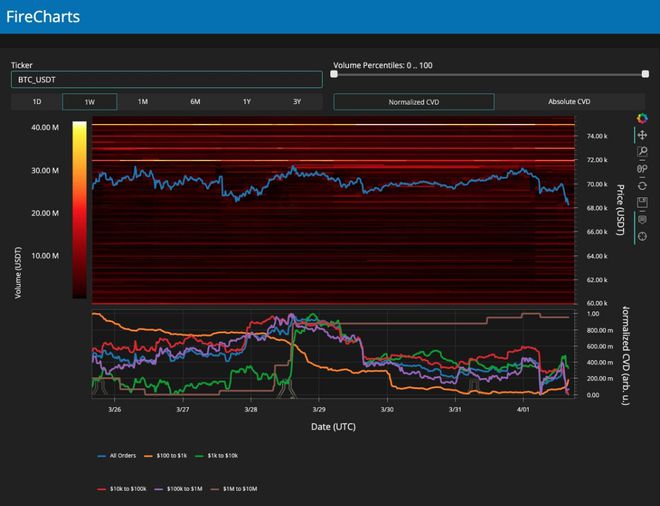Toggle the Hover tooltip tool
The height and width of the screenshot is (506, 660).
coord(642,219)
